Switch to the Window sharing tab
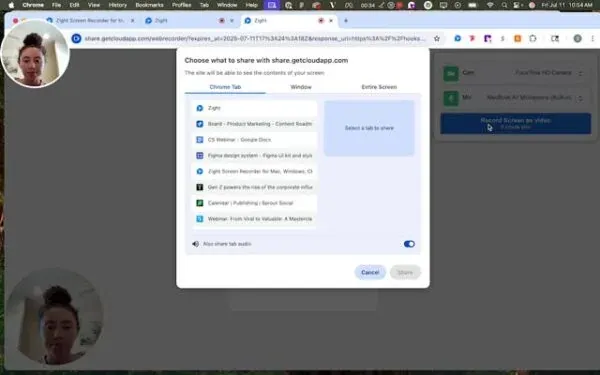 301,87
